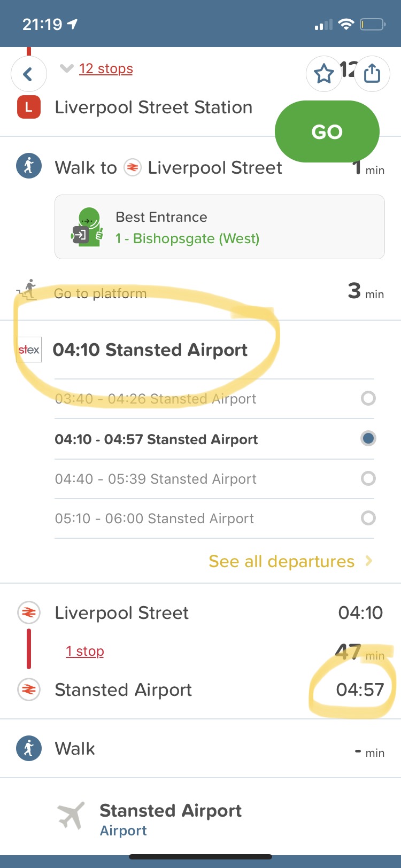Viewport: 401px width, 868px height.
Task: Tap the bottom Walk step icon
Action: click(x=29, y=748)
